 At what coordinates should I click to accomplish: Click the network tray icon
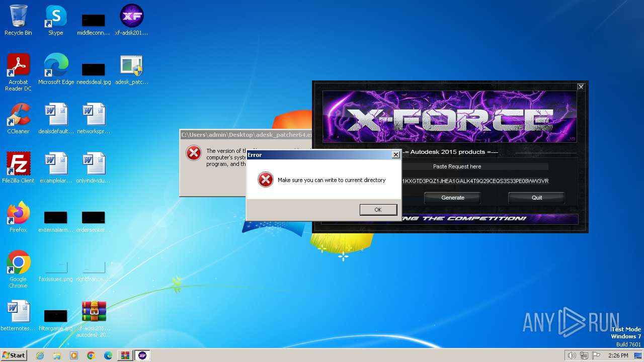pyautogui.click(x=584, y=355)
